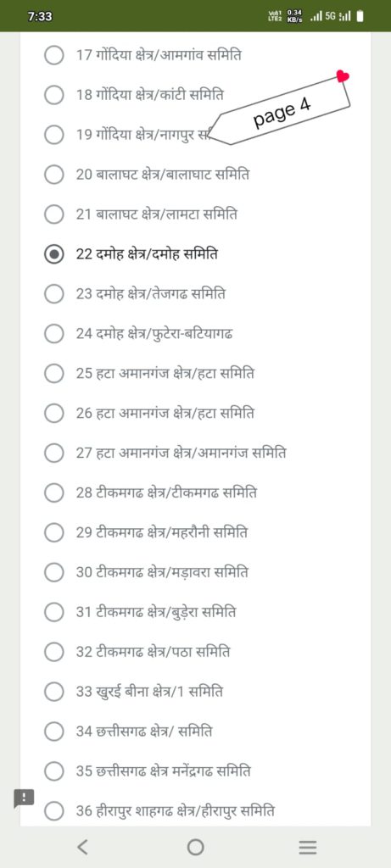Tap the 5G signal indicator in status bar
The height and width of the screenshot is (868, 391).
coord(330,16)
